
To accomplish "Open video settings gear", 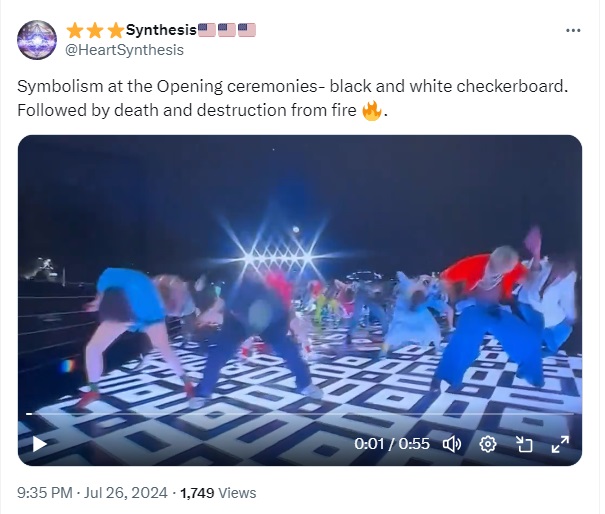I will (x=488, y=444).
